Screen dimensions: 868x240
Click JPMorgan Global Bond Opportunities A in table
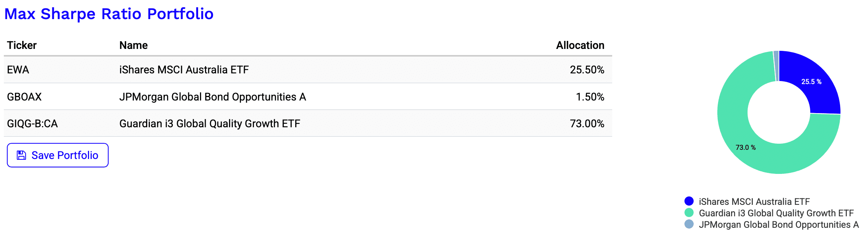[213, 97]
